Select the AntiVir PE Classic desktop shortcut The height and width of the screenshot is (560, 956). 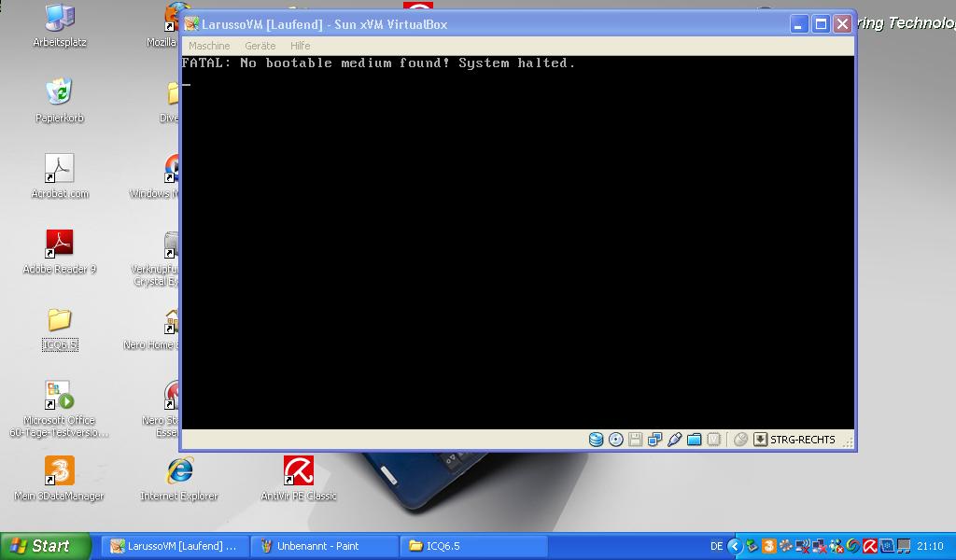(299, 479)
